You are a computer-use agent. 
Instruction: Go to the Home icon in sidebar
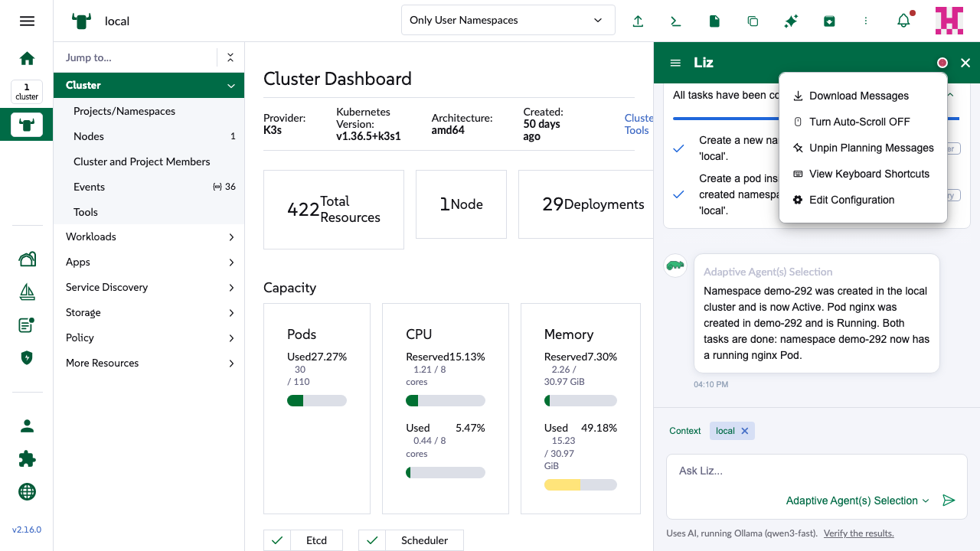pyautogui.click(x=27, y=58)
